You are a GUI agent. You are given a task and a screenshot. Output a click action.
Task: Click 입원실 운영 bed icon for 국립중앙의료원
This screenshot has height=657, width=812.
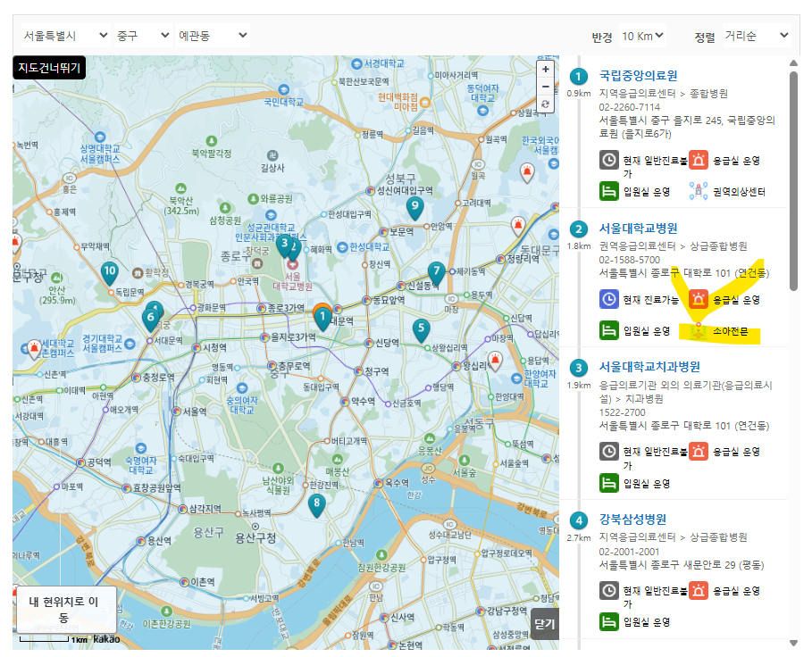[609, 191]
